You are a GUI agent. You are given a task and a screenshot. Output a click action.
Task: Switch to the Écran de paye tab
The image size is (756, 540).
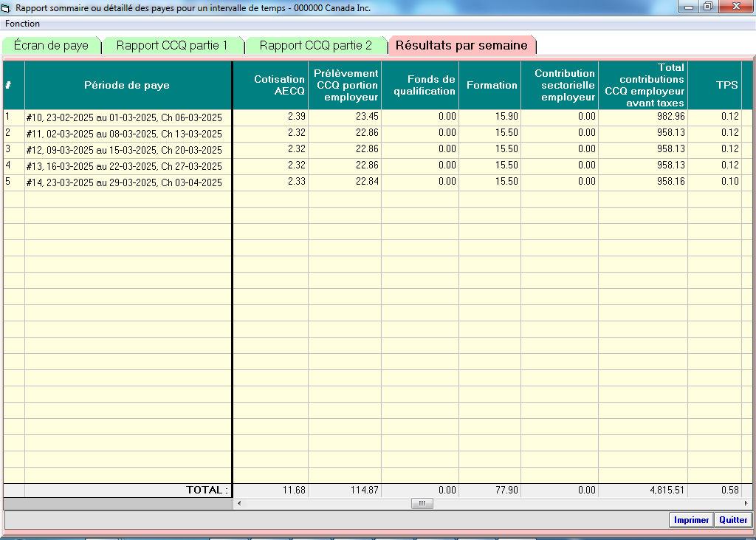51,46
